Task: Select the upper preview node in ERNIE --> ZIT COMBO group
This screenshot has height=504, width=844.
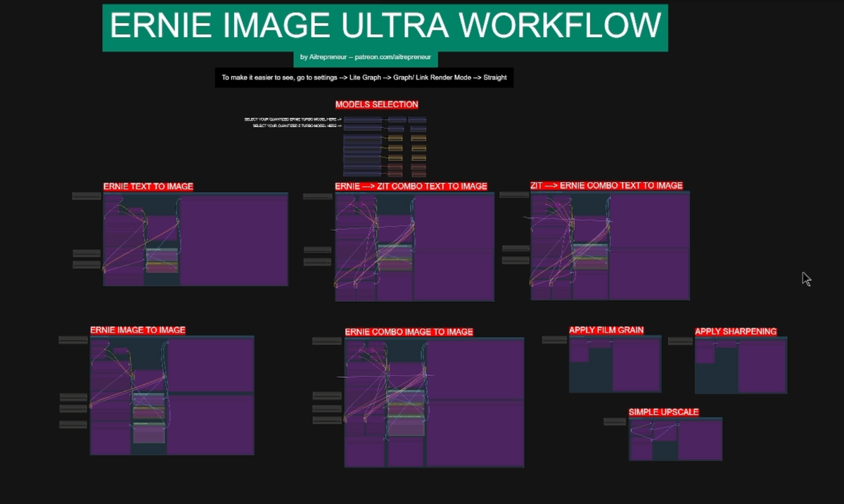Action: [454, 223]
